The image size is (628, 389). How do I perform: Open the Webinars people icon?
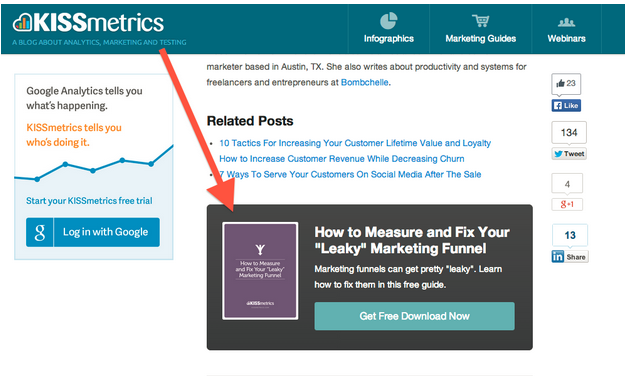(566, 22)
